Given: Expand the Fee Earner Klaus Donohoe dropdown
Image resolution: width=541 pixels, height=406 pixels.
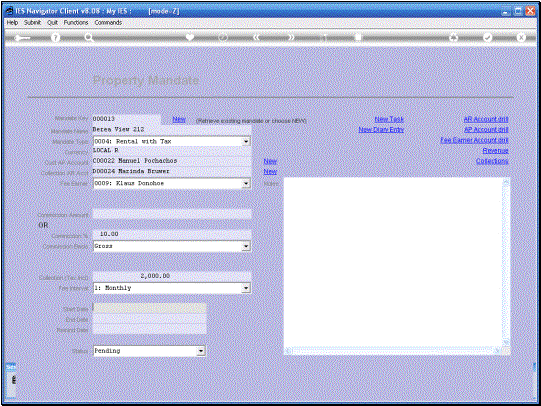Looking at the screenshot, I should 246,184.
